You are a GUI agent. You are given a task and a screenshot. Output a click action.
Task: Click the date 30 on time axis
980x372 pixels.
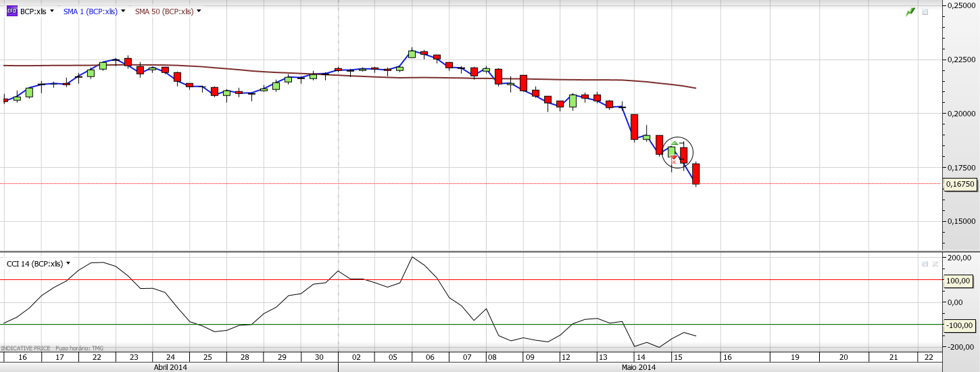(319, 356)
